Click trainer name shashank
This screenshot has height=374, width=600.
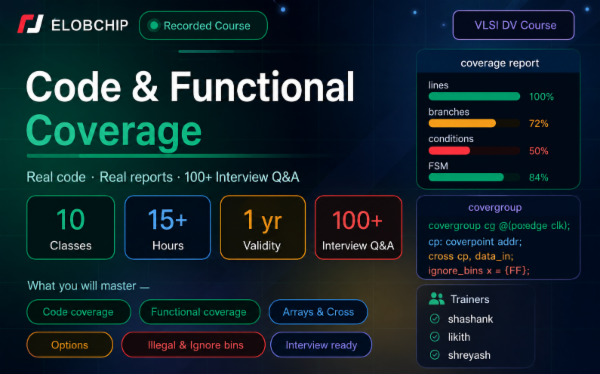[470, 319]
